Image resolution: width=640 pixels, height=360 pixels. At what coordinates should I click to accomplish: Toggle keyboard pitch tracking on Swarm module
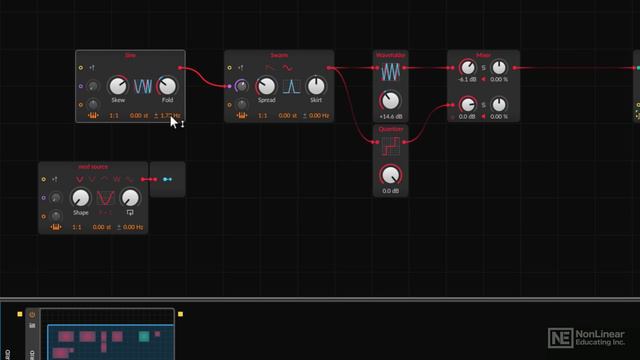(242, 116)
